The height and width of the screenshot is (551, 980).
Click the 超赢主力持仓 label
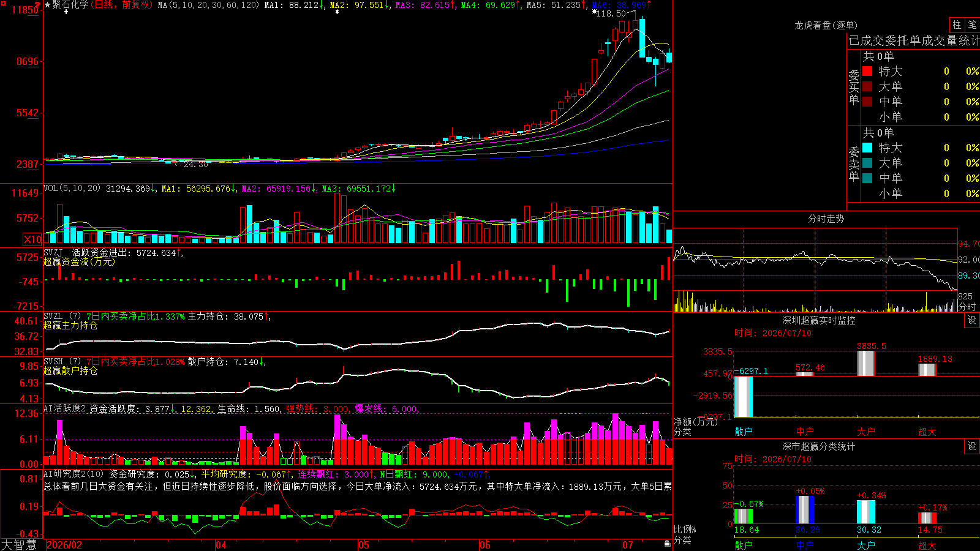pyautogui.click(x=70, y=326)
